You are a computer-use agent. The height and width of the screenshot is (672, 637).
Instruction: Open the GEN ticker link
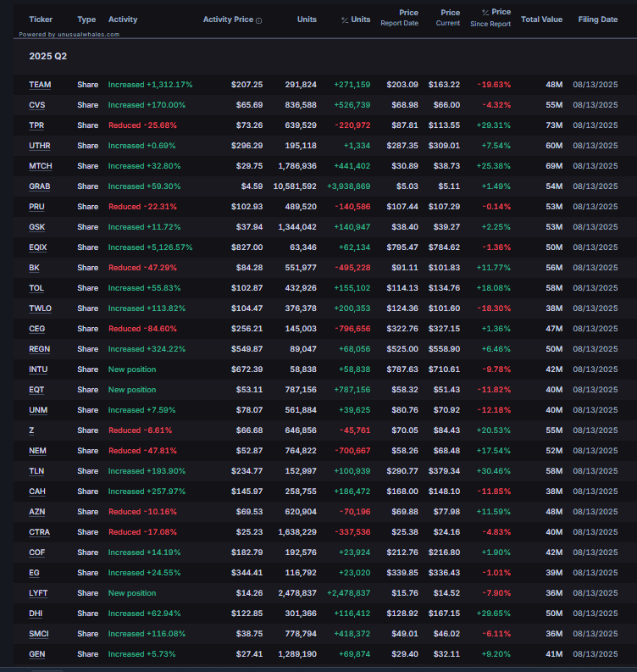click(x=36, y=655)
